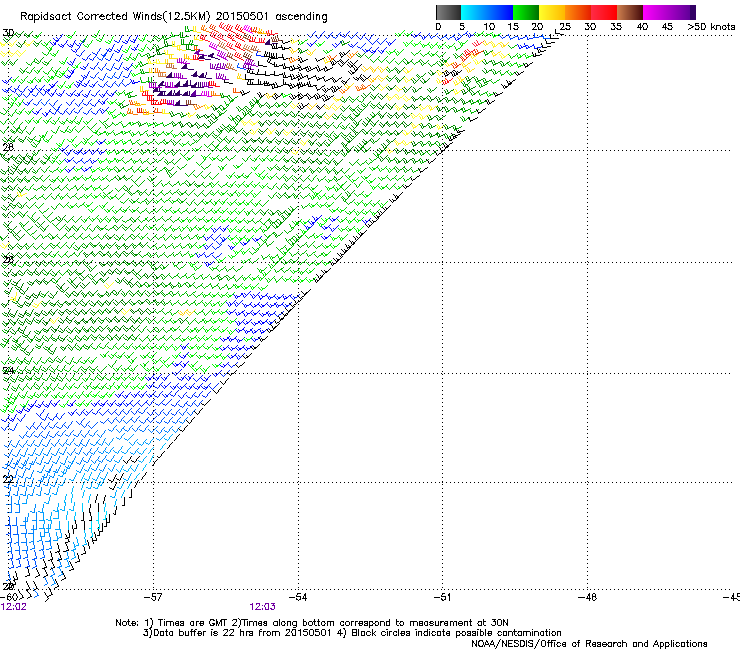
Task: Click the yellow 20-25 knots legend swatch
Action: (x=552, y=12)
